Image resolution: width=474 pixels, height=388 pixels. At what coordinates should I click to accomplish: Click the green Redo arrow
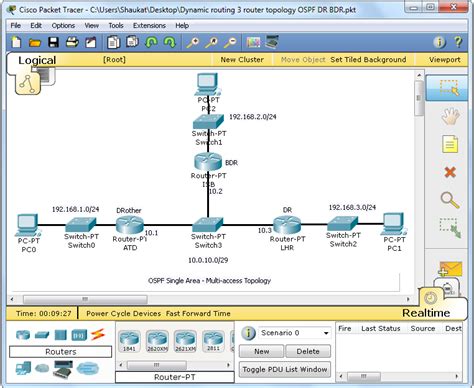[170, 42]
